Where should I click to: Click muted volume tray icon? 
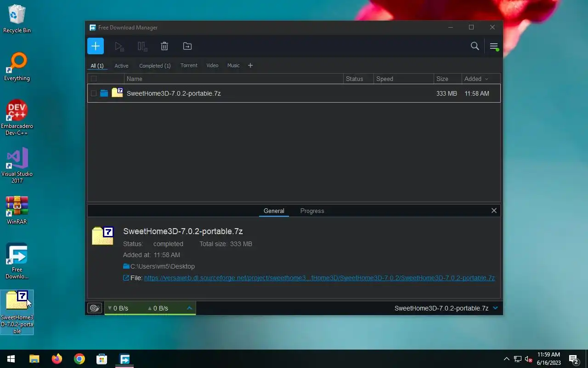(x=528, y=359)
